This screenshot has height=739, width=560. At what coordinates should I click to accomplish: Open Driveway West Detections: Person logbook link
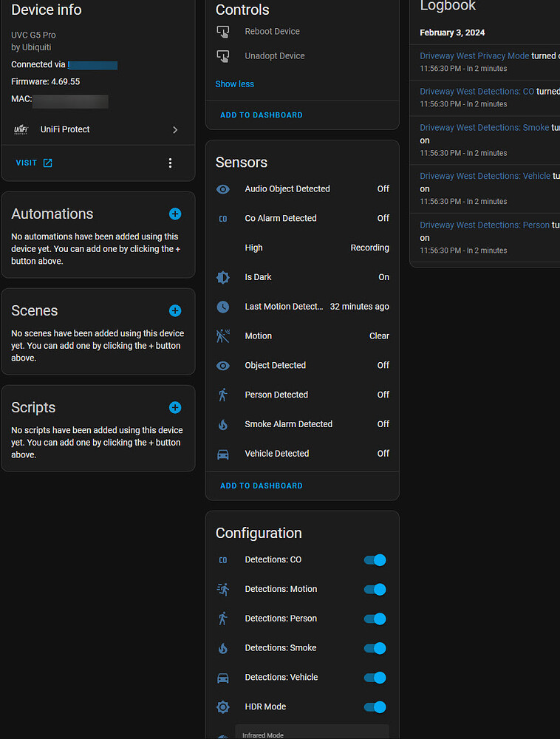pos(485,225)
